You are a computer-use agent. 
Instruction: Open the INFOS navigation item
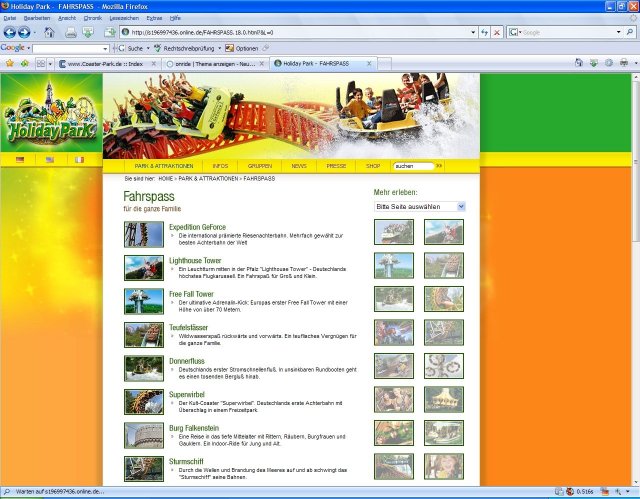[x=220, y=166]
